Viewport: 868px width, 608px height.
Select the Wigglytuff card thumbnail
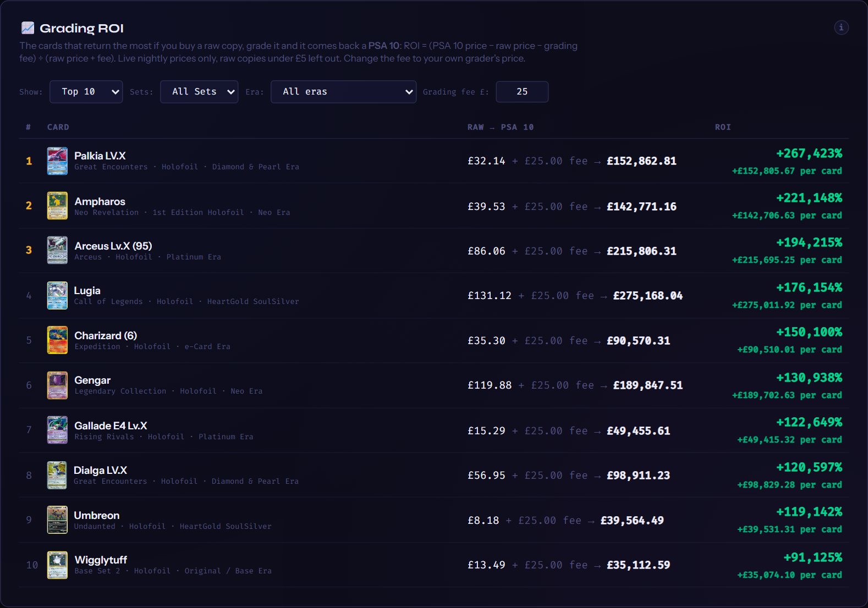(x=57, y=565)
